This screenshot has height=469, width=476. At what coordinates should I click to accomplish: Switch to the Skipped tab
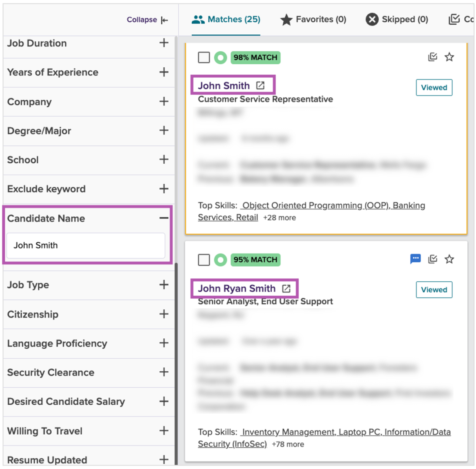396,20
